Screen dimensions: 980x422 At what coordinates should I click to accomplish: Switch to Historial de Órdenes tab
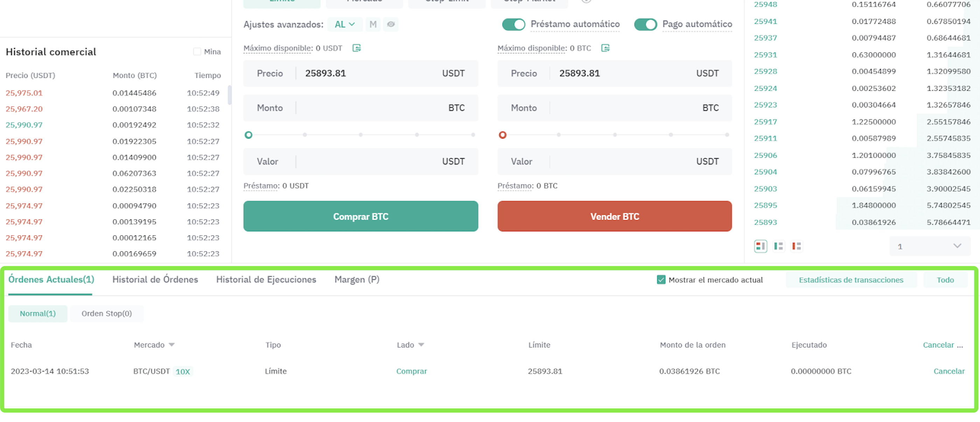tap(155, 280)
